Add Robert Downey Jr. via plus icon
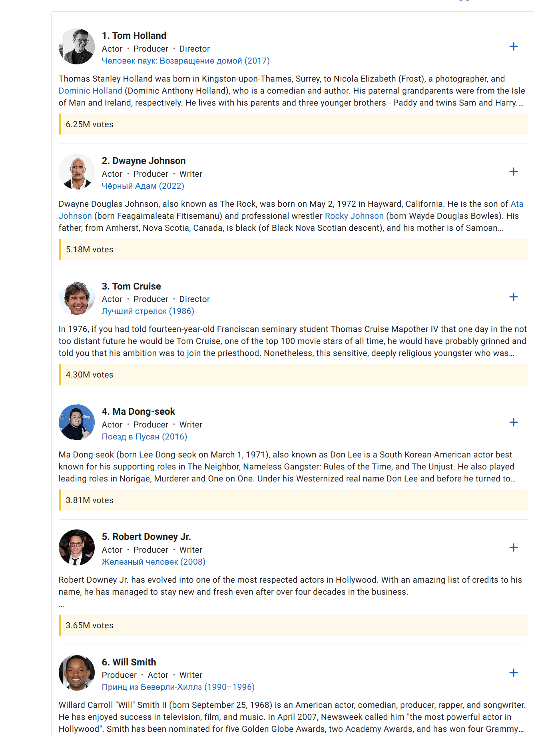 pos(513,547)
